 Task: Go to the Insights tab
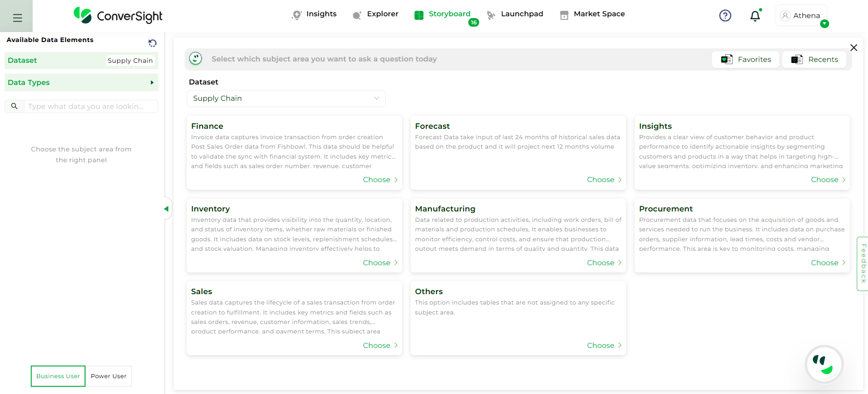click(314, 14)
